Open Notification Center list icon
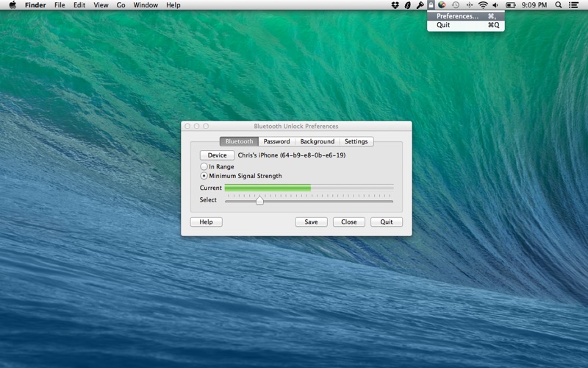Image resolution: width=588 pixels, height=368 pixels. pyautogui.click(x=573, y=5)
